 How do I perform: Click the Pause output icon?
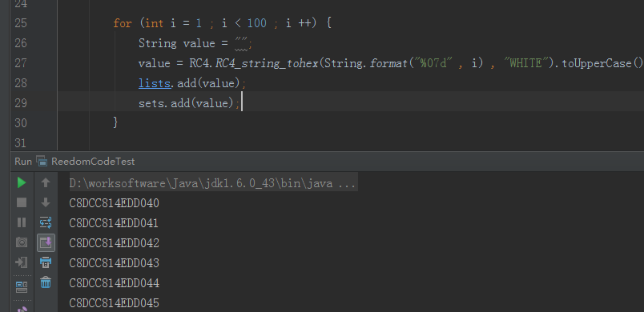point(22,222)
